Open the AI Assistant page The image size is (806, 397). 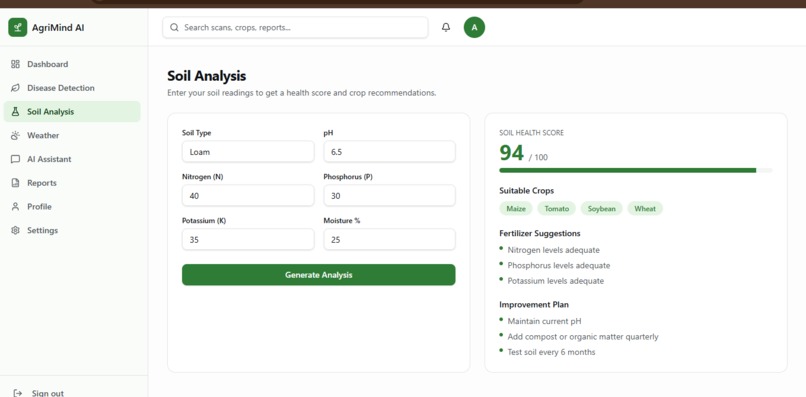pos(72,159)
